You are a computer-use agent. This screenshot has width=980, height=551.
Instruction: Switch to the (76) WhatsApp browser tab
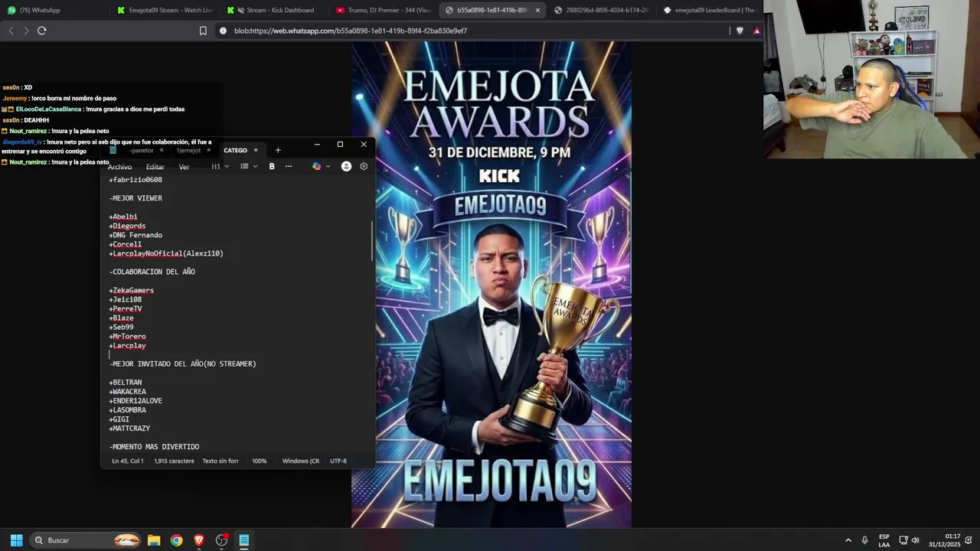(x=54, y=10)
